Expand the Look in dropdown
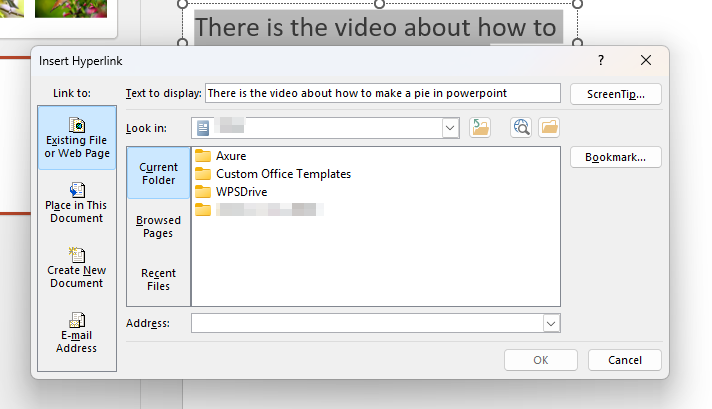This screenshot has width=712, height=409. point(450,128)
